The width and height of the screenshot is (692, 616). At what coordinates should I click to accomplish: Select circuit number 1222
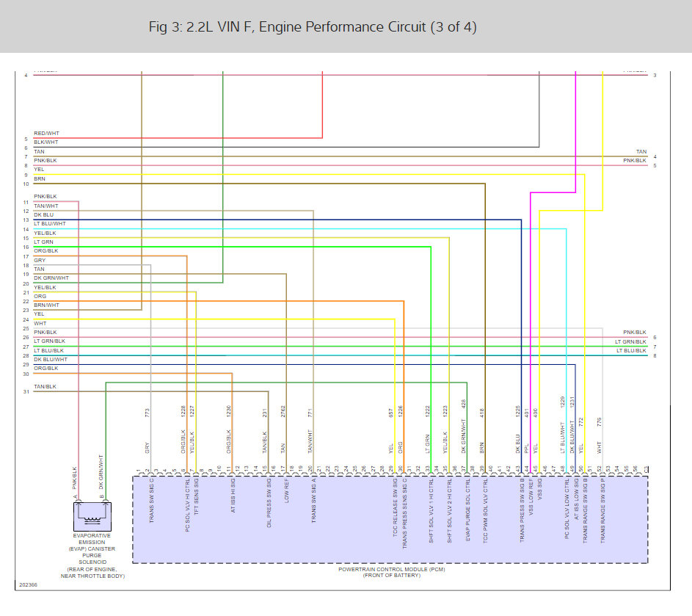point(427,411)
